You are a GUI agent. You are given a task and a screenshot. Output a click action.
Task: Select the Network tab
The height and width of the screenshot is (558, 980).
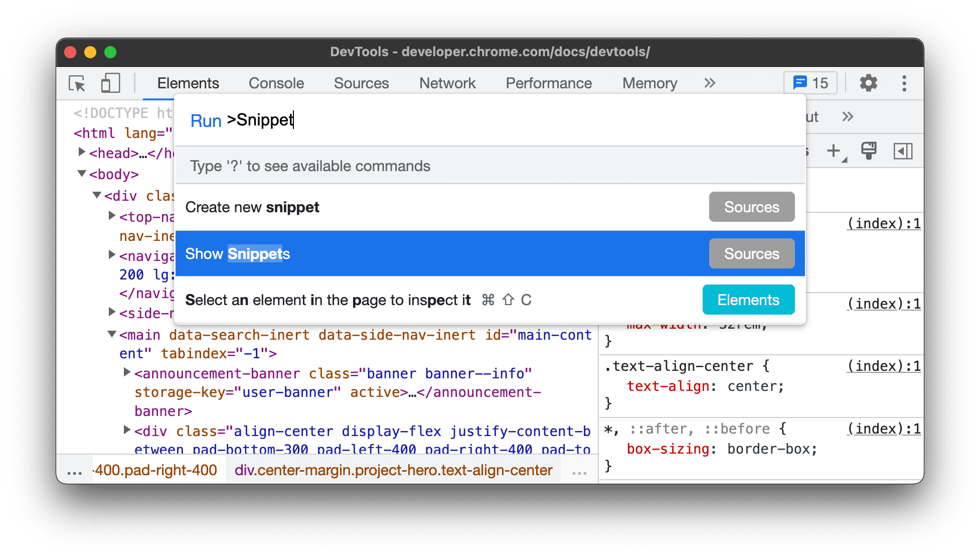click(x=447, y=83)
